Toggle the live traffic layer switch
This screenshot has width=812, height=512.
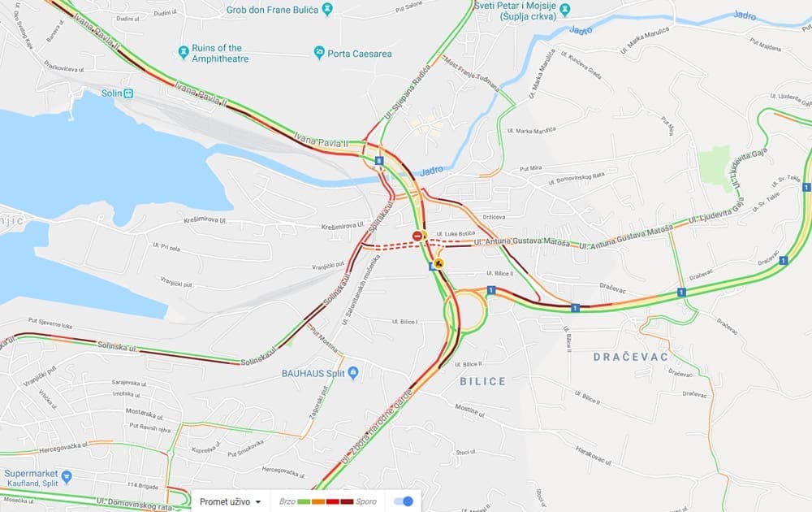404,501
